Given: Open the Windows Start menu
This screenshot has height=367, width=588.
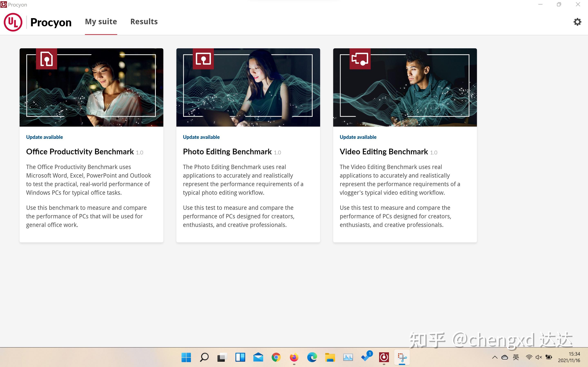Looking at the screenshot, I should pyautogui.click(x=186, y=357).
